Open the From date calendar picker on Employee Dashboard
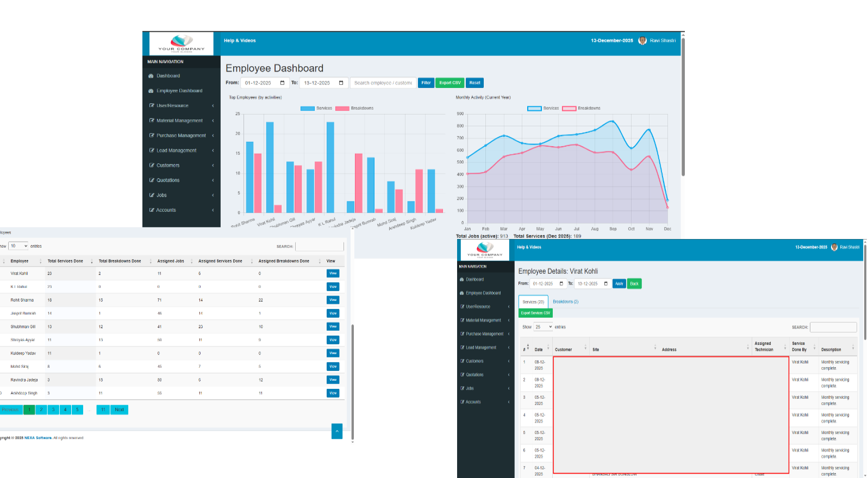The image size is (868, 478). [x=282, y=83]
